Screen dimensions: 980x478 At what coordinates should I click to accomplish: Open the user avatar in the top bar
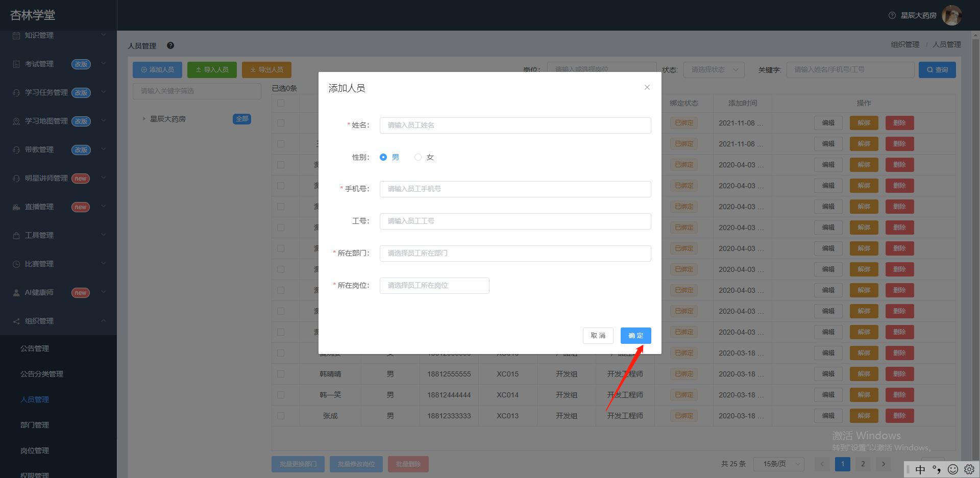951,15
